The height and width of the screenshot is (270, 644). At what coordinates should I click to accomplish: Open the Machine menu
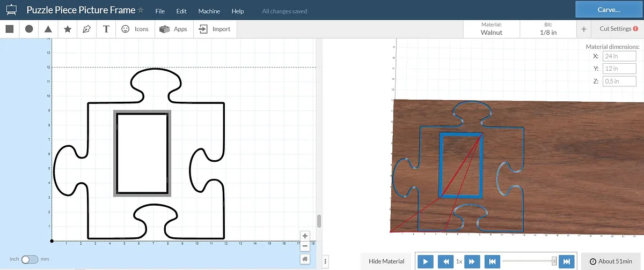pos(209,11)
